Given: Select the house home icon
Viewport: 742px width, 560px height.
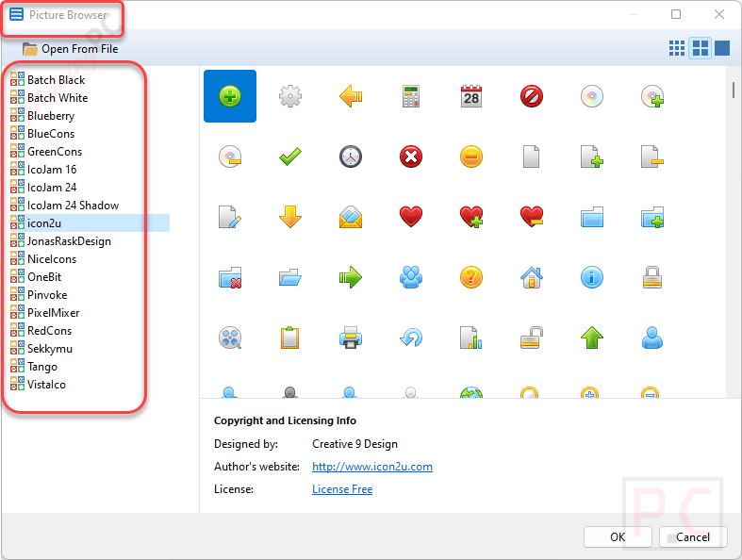Looking at the screenshot, I should 532,277.
